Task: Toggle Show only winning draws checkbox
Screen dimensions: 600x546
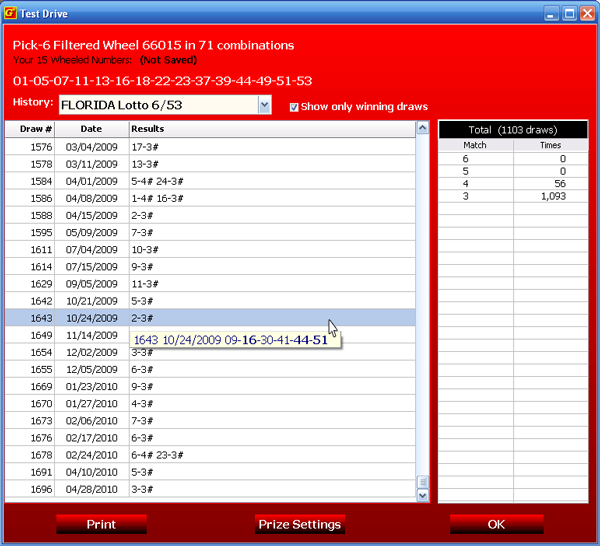Action: click(294, 107)
